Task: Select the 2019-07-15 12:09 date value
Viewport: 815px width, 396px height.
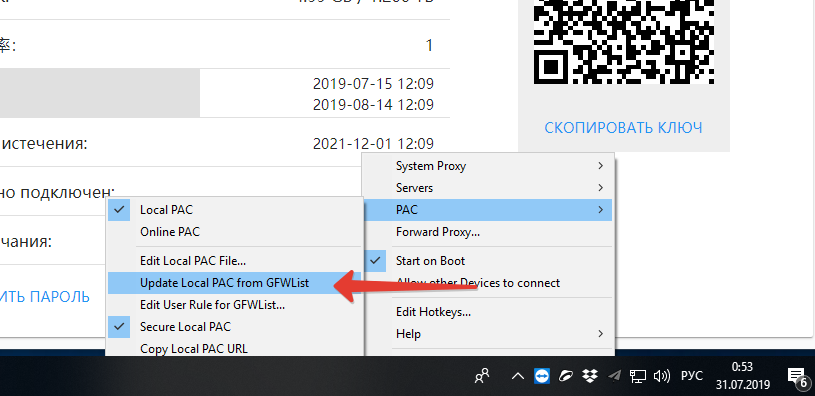Action: tap(373, 83)
